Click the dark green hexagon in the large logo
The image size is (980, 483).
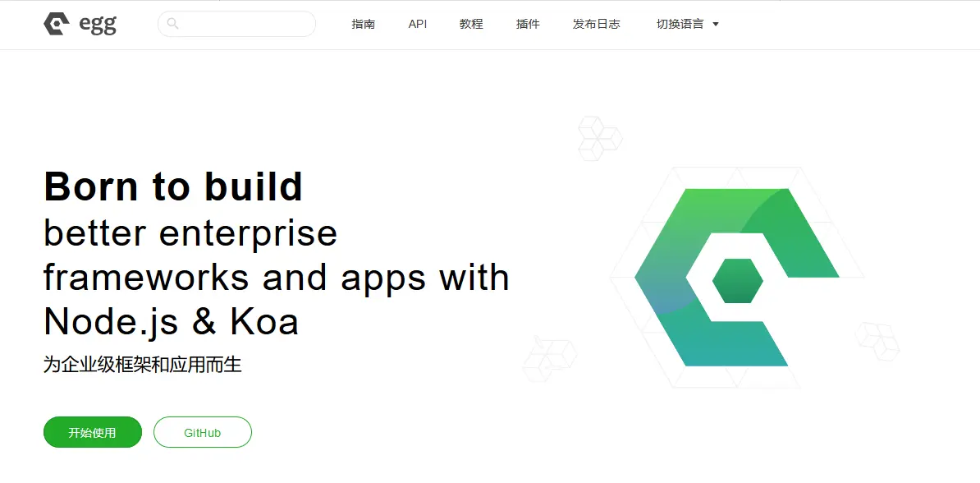pyautogui.click(x=737, y=281)
